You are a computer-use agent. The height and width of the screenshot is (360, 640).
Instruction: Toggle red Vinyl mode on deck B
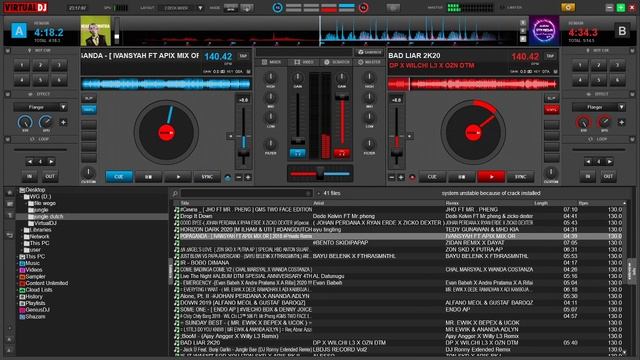click(551, 109)
